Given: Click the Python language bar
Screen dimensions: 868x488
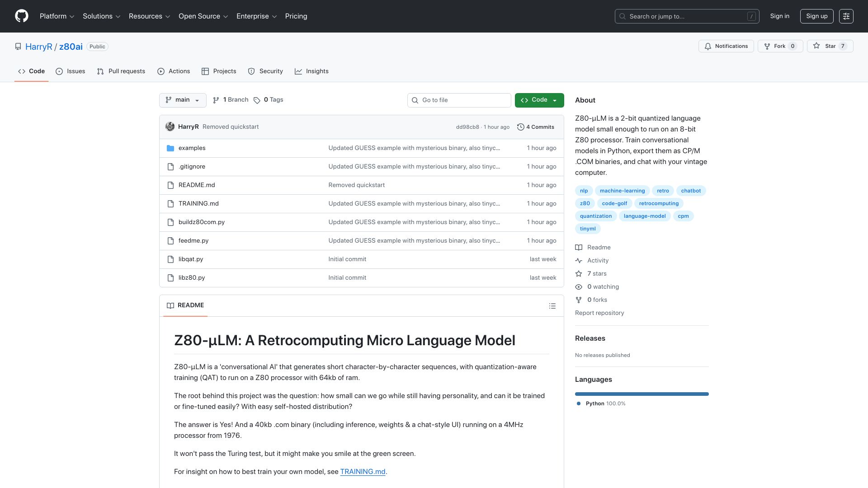Looking at the screenshot, I should point(642,394).
